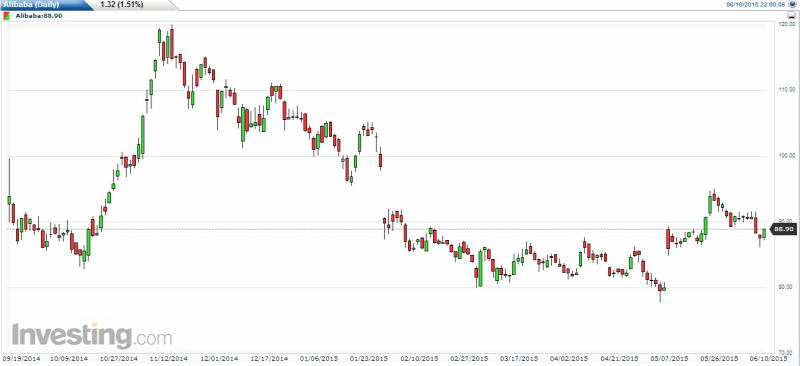Screen dimensions: 800x366
Task: Select the Alibaba (Daily) tab
Action: point(32,5)
